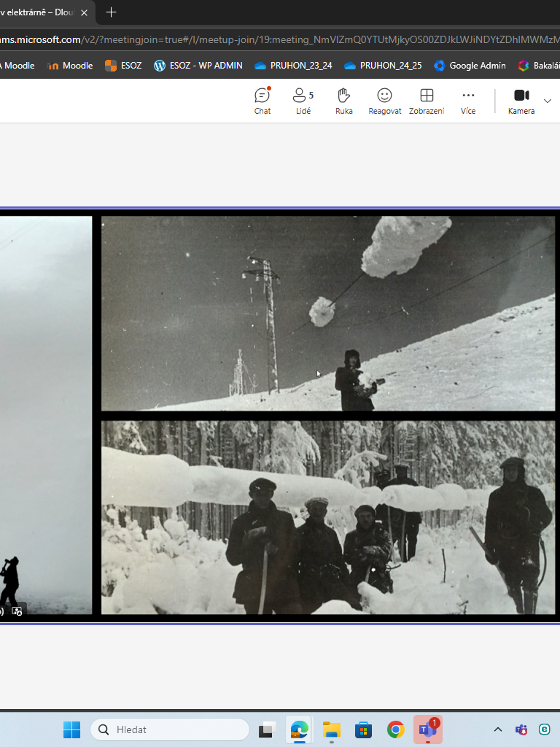Toggle the Kamera on or off
560x747 pixels.
[521, 101]
